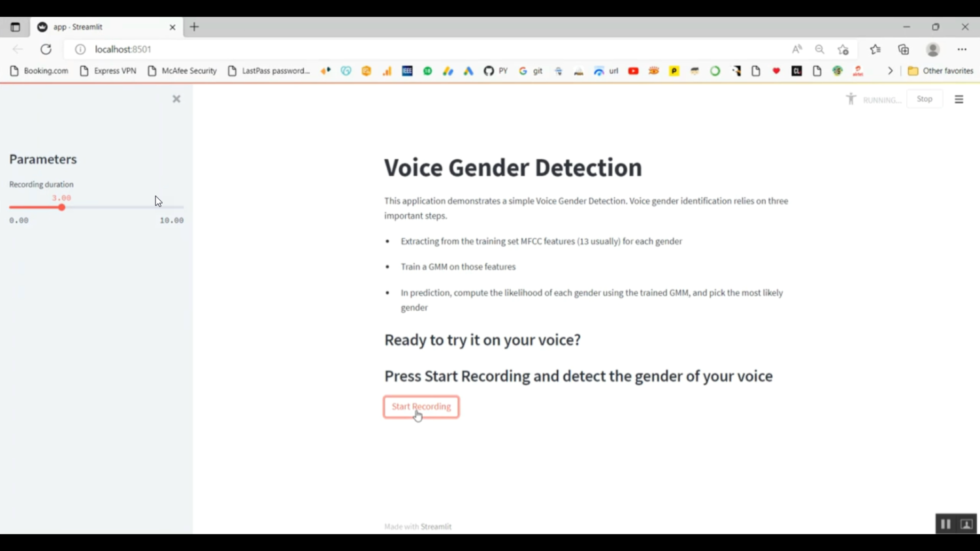Screen dimensions: 980x551
Task: Open Read aloud in the address bar
Action: [797, 49]
